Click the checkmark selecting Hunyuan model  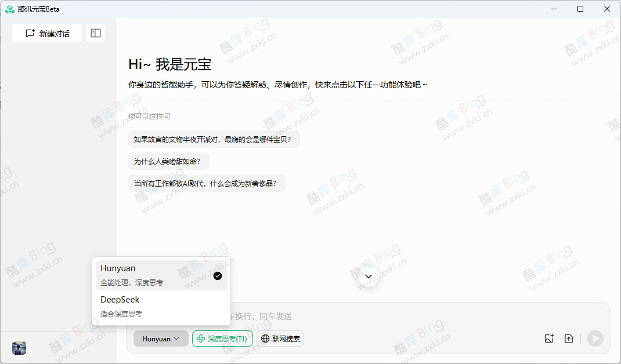[218, 276]
